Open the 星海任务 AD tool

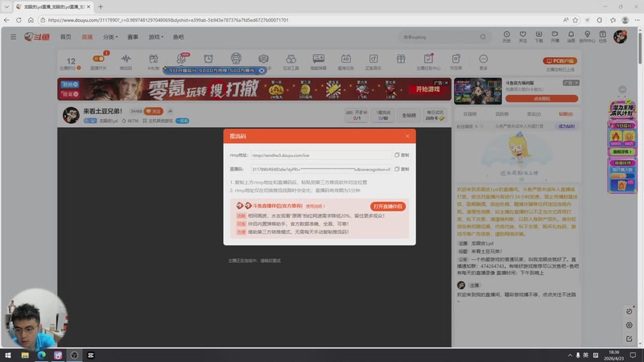pos(346,62)
